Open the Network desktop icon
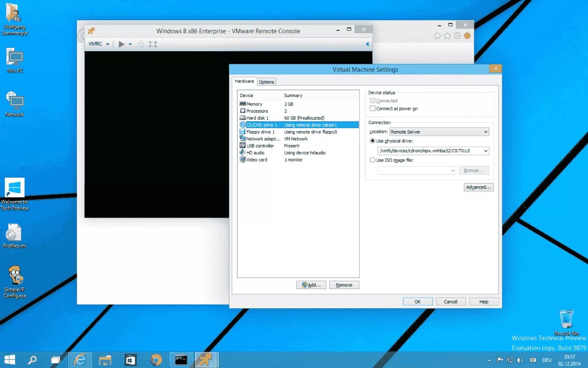The width and height of the screenshot is (588, 368). pos(15,103)
